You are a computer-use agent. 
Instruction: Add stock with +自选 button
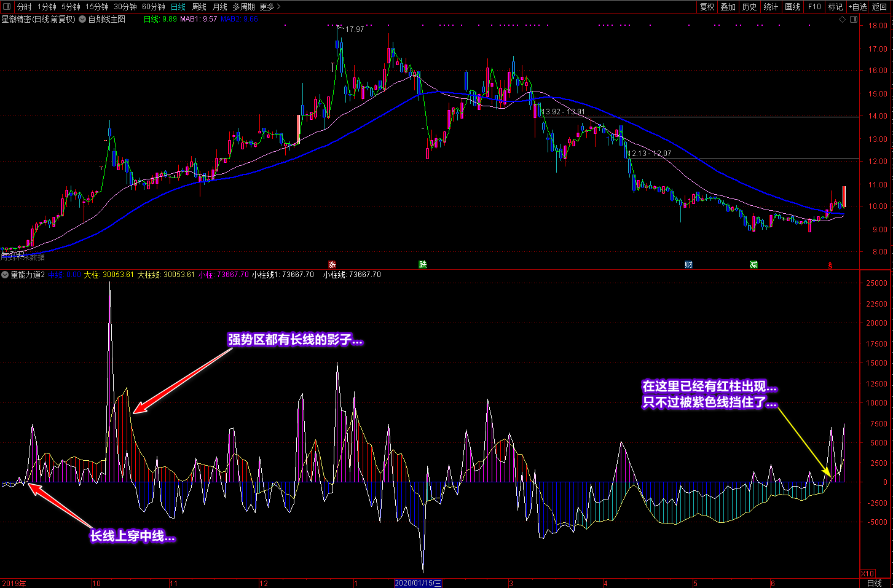tap(858, 7)
